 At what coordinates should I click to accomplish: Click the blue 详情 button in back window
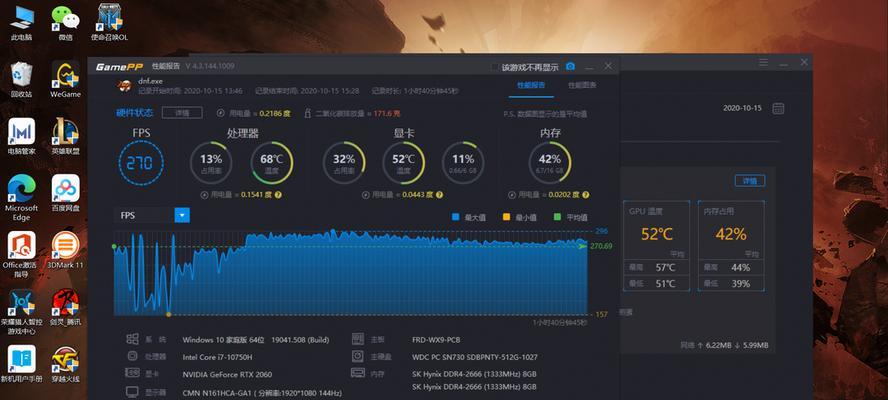point(750,181)
